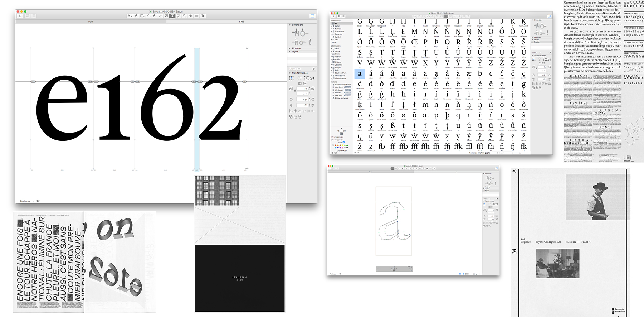Switch to the e162 tab

coord(241,21)
